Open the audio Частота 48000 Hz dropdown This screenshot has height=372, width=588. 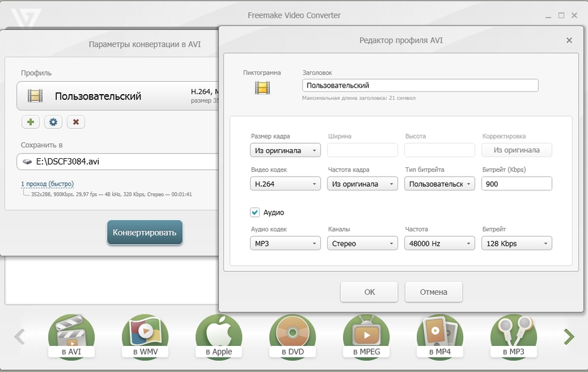pos(440,243)
